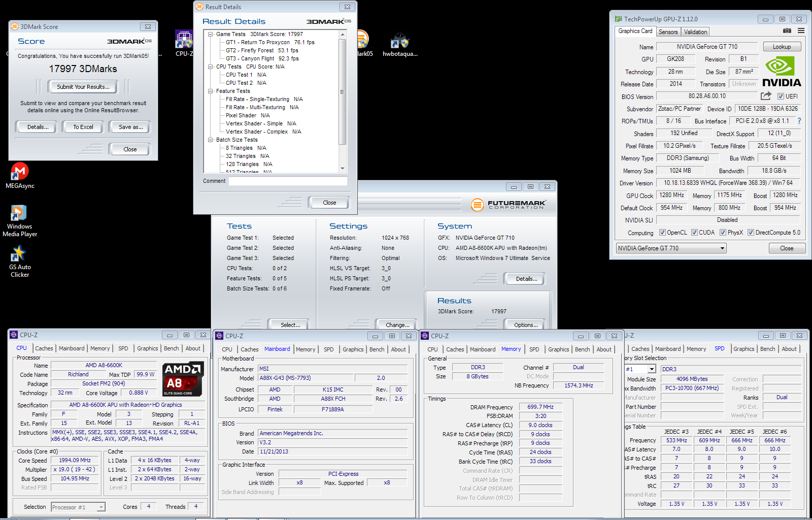Collapse the Feature Tests tree node

tap(211, 91)
